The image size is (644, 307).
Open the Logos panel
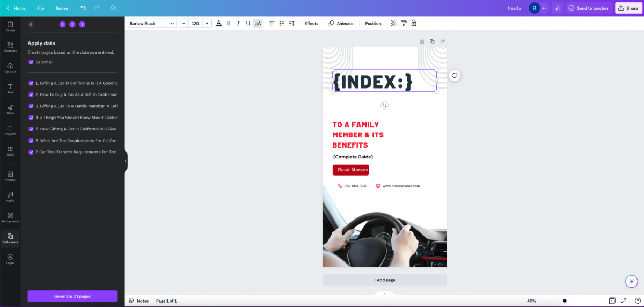point(10,259)
